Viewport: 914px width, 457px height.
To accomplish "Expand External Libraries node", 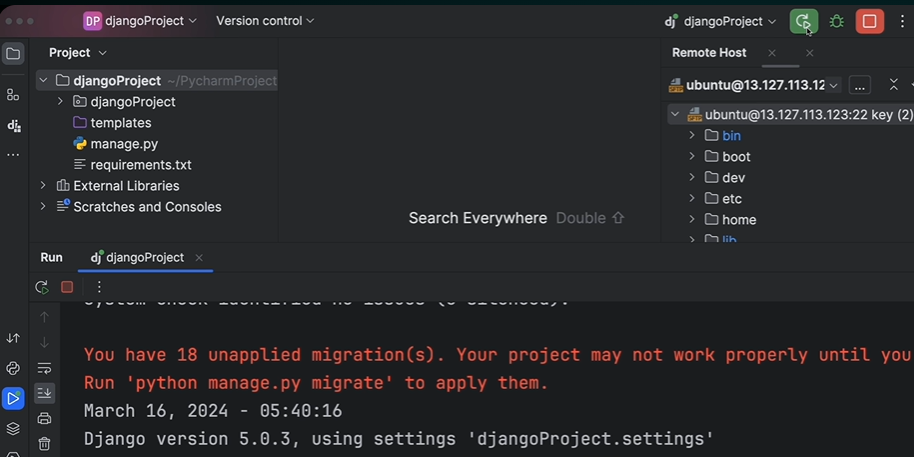I will 43,185.
